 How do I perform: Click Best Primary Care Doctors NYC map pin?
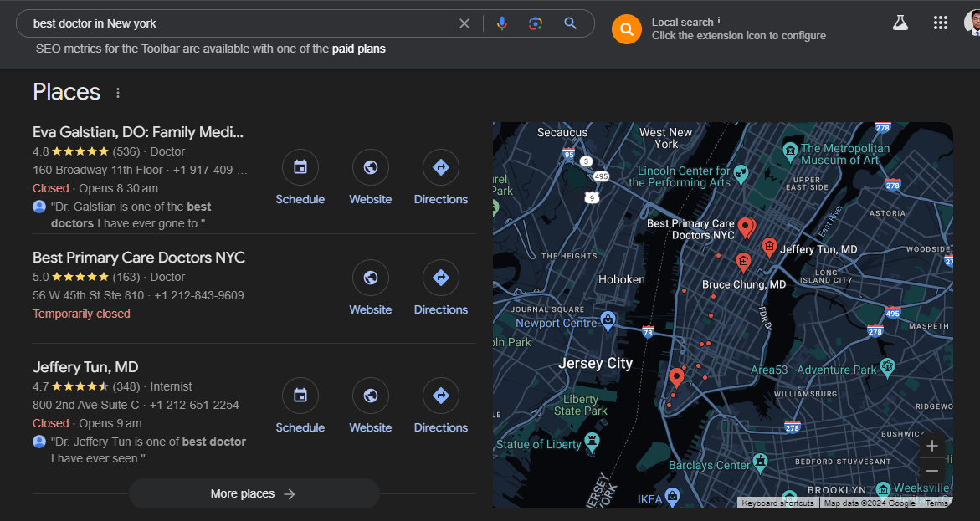(x=745, y=227)
